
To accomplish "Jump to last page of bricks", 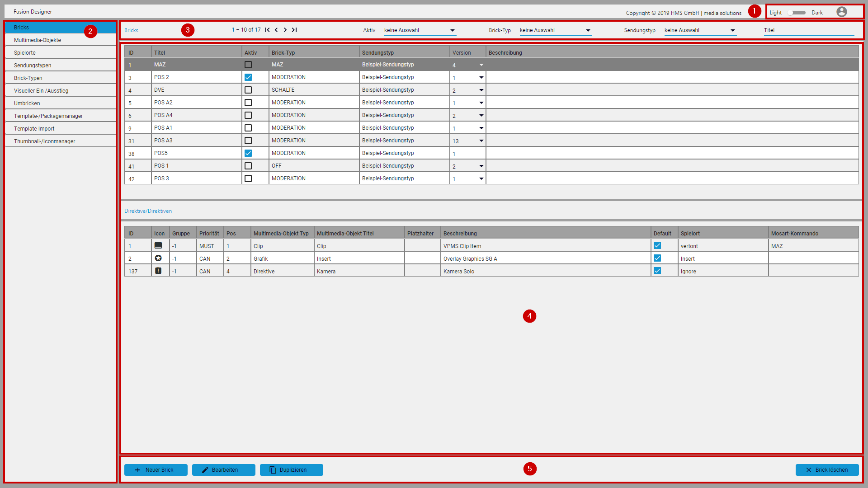I will tap(294, 30).
